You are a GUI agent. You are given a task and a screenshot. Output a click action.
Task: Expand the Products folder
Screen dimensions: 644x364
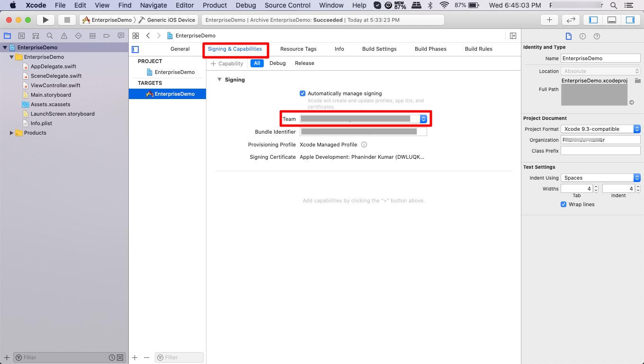11,133
